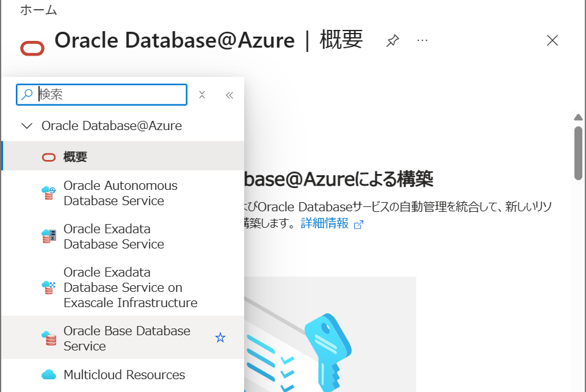Pin the Oracle Database@Azure blade
Screen dimensions: 586x392
[x=392, y=40]
